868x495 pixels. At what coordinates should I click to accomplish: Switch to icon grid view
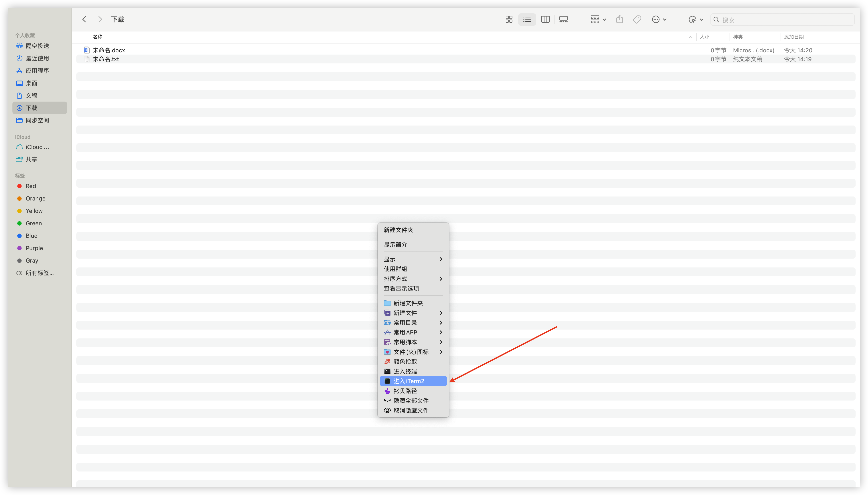pyautogui.click(x=509, y=19)
